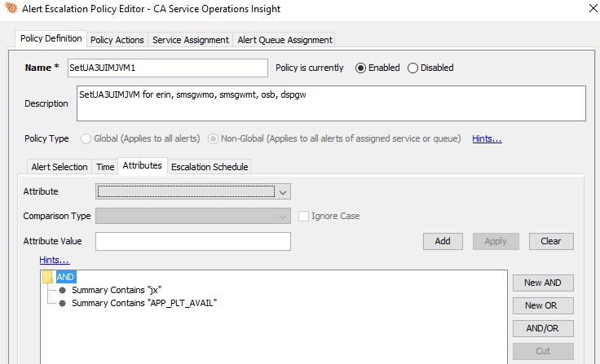The image size is (600, 364).
Task: Click bullet icon beside Summary Contains "APP_PLT_AVAIL"
Action: coord(62,303)
